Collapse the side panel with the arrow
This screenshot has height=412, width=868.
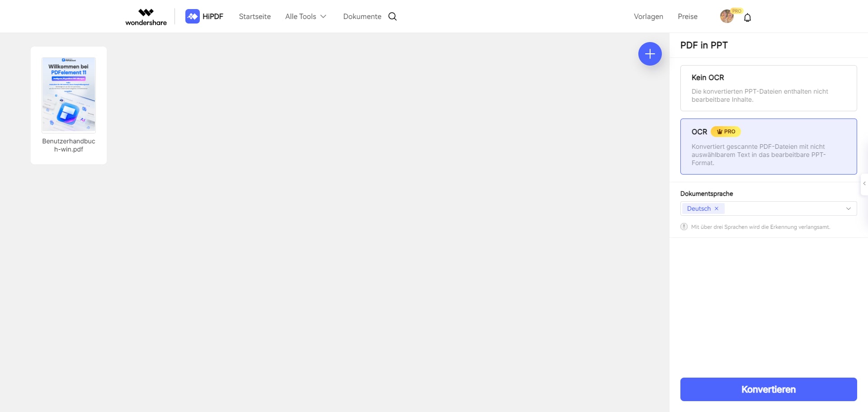[x=864, y=184]
